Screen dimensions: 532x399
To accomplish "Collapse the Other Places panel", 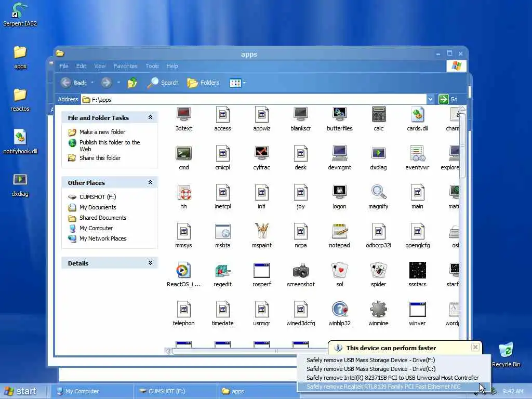I will tap(150, 182).
